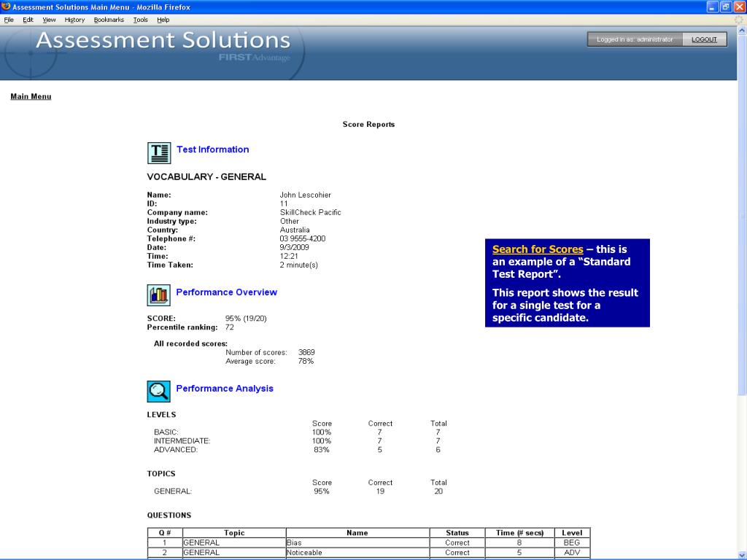Image resolution: width=747 pixels, height=560 pixels.
Task: Log out using the LOGOUT button
Action: 704,39
